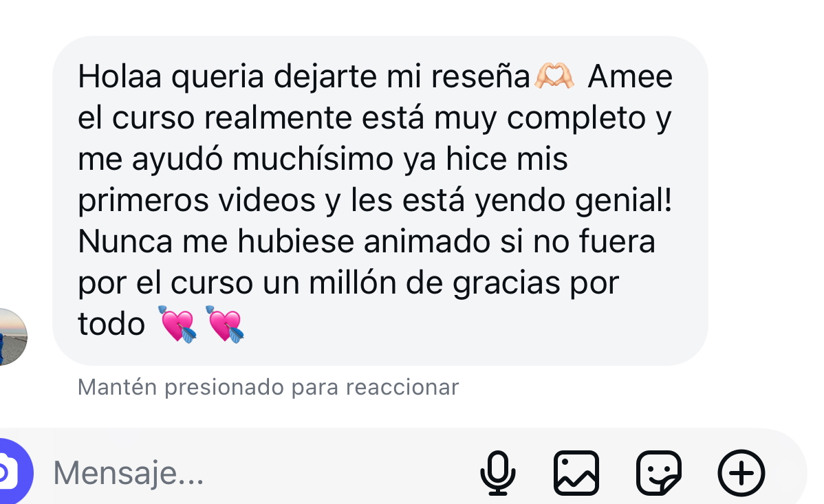
Task: Click the word 'millón' in the bubble
Action: [353, 283]
